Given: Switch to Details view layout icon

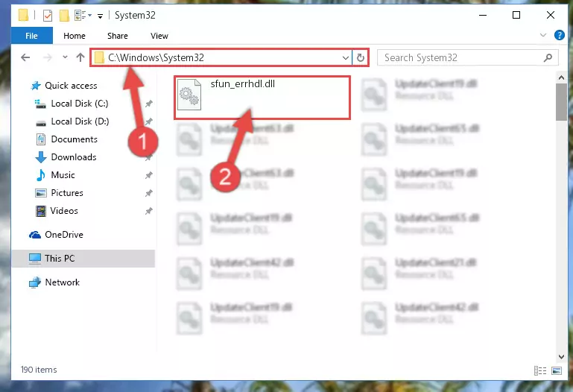Looking at the screenshot, I should point(539,371).
